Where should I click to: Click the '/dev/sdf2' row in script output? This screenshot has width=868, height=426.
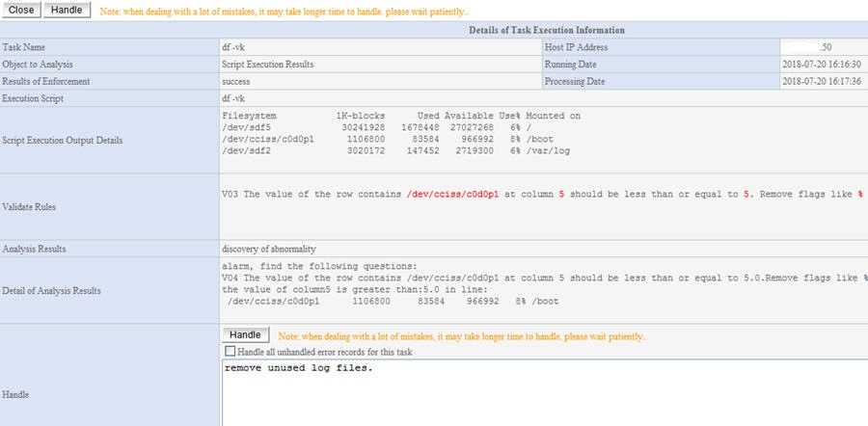coord(395,151)
